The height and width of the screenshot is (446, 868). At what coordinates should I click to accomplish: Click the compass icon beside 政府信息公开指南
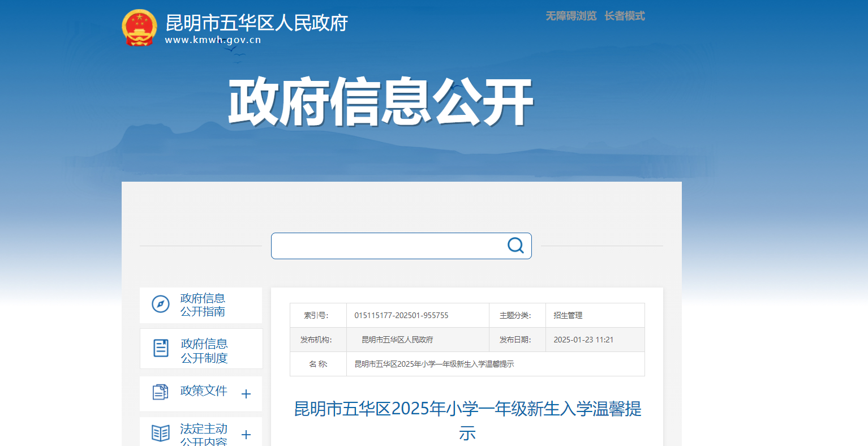[x=161, y=305]
